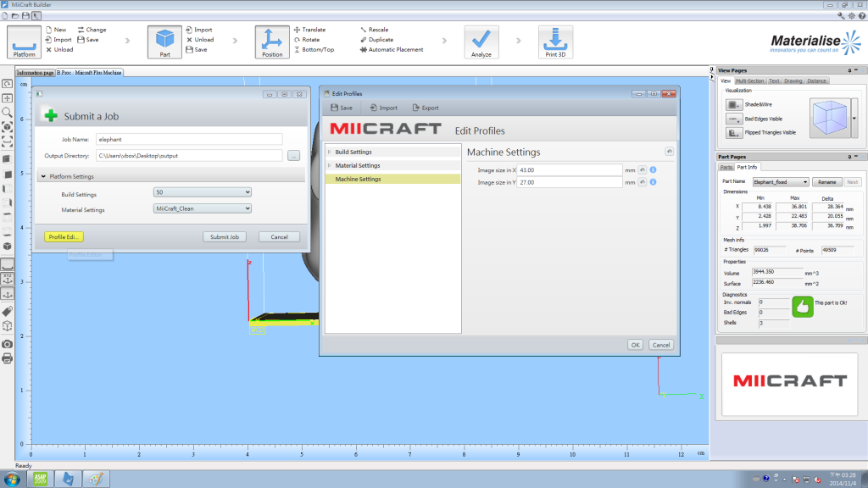The height and width of the screenshot is (488, 868).
Task: Select the zoom magnifier in left sidebar
Action: pos(7,113)
